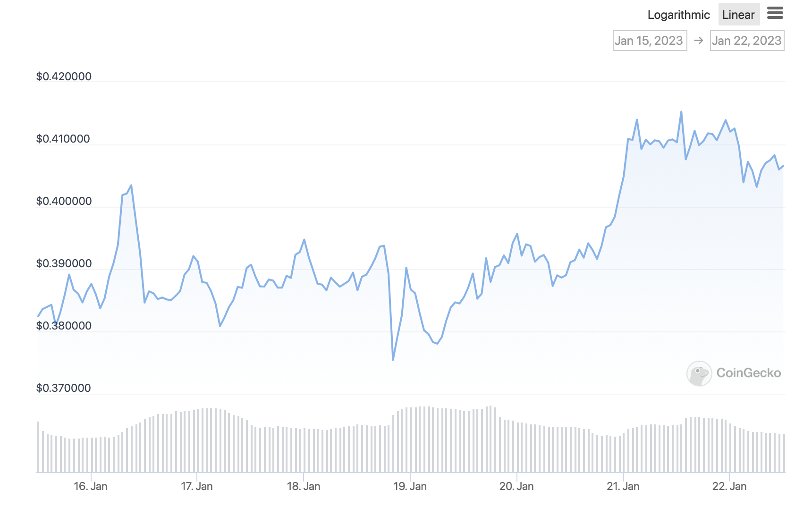This screenshot has width=812, height=507.
Task: Select the Linear scale option
Action: point(738,15)
